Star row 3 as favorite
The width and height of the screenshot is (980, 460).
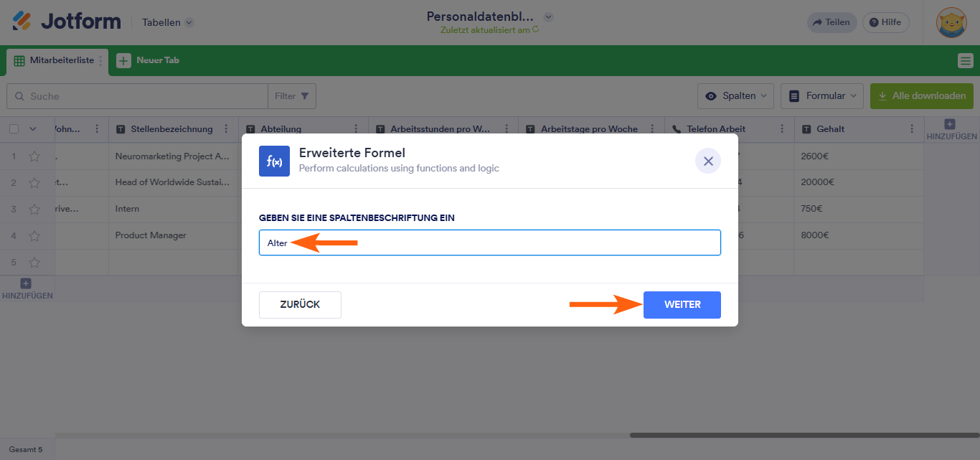(34, 210)
